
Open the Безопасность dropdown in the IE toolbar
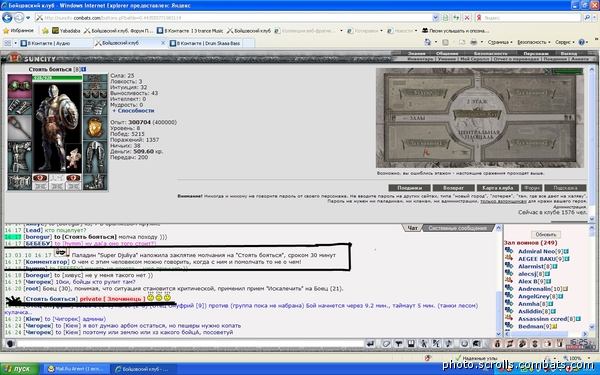[533, 42]
